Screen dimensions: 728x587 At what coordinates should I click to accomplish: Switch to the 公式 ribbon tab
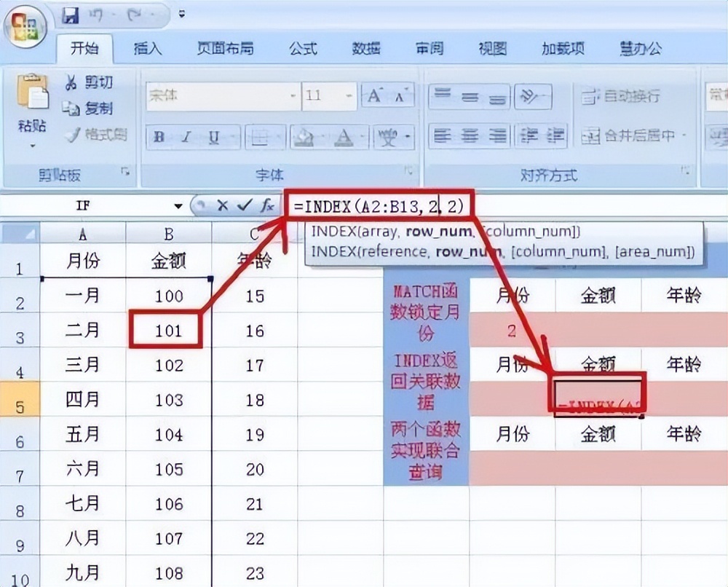pyautogui.click(x=303, y=49)
